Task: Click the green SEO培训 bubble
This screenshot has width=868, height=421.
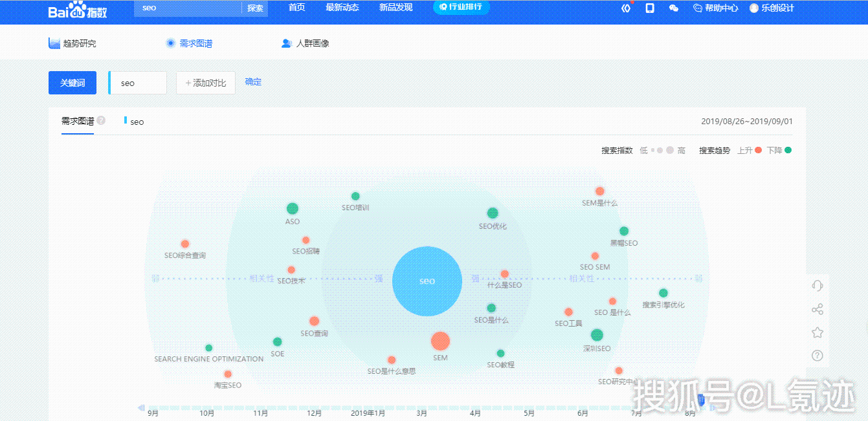Action: click(355, 196)
